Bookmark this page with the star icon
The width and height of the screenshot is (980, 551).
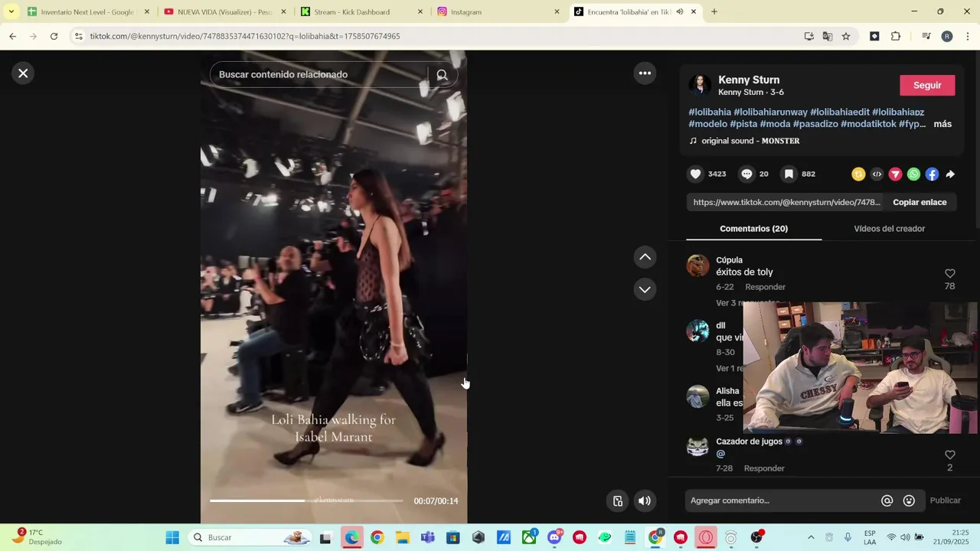tap(846, 36)
